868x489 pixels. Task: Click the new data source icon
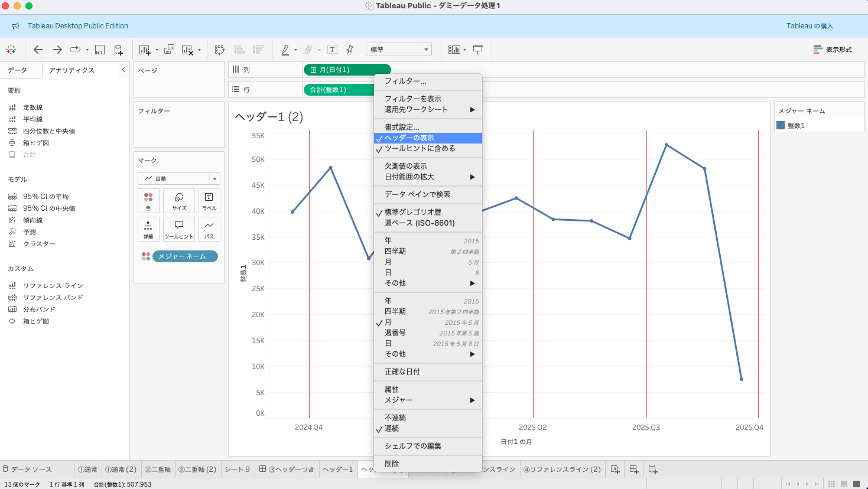[118, 50]
